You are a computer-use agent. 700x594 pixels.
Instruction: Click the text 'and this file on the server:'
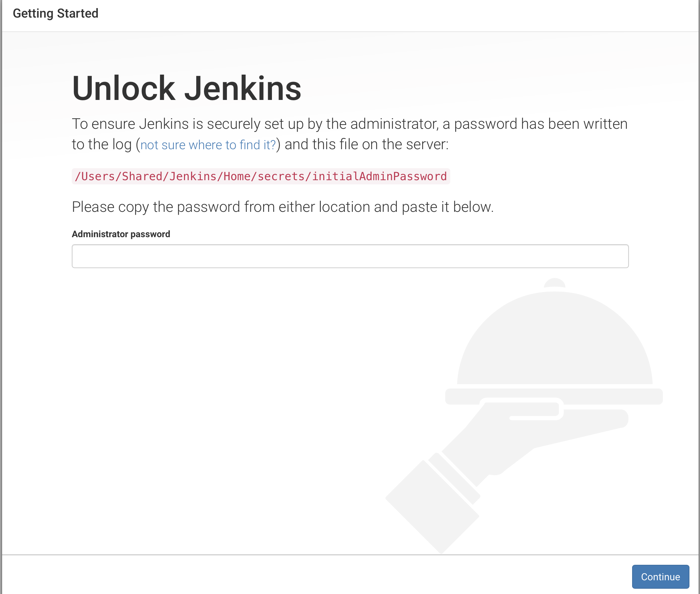(x=367, y=144)
